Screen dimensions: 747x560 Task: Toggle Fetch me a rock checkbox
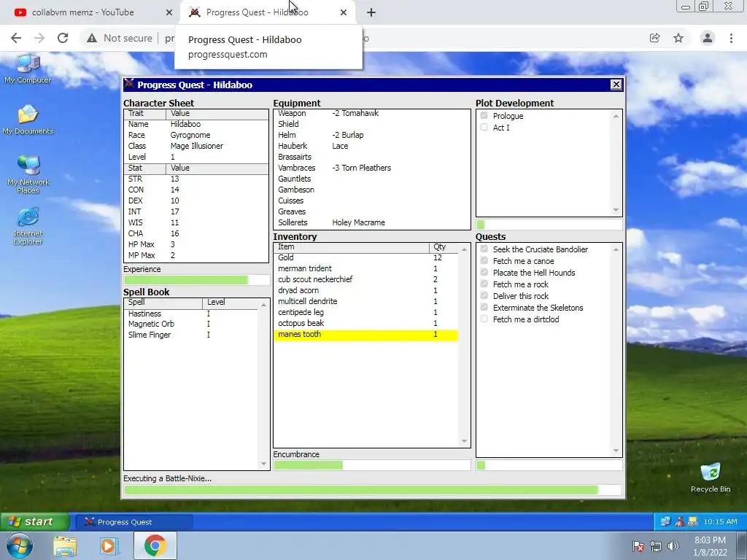[484, 284]
